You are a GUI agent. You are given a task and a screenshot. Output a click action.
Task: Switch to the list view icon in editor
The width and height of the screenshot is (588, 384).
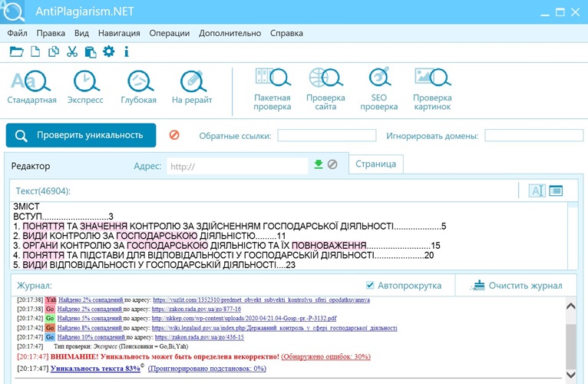(556, 190)
